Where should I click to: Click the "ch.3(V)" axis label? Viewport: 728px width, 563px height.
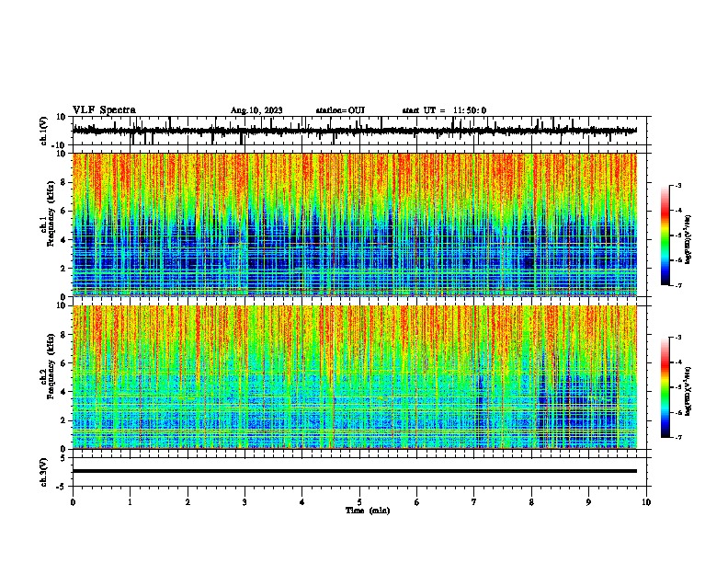[x=44, y=473]
